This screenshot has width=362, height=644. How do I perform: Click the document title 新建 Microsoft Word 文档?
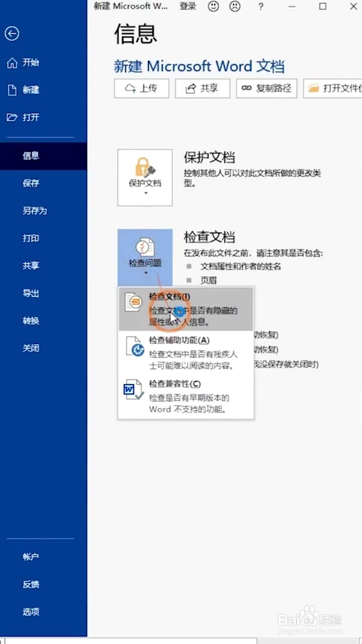point(199,66)
